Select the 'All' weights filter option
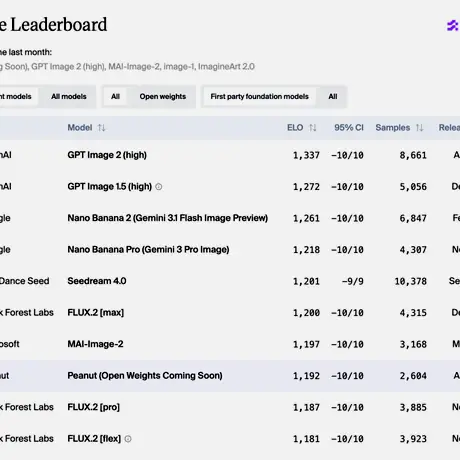460x460 pixels. coord(115,97)
